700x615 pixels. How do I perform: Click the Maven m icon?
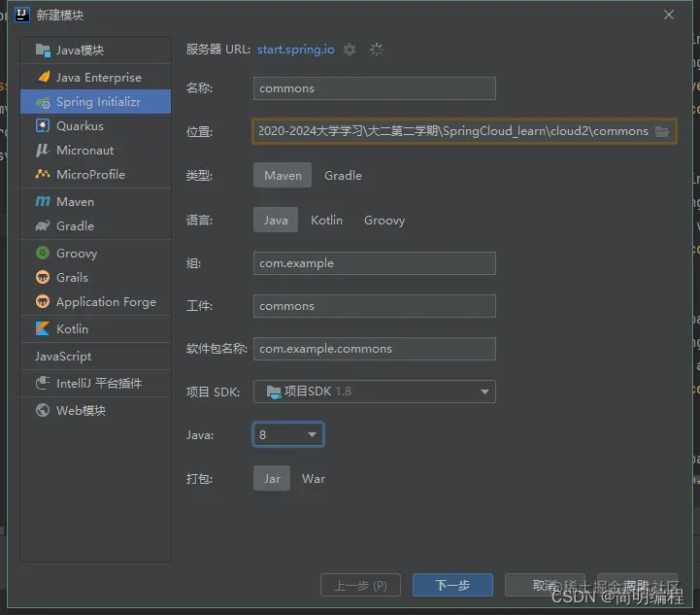point(43,201)
